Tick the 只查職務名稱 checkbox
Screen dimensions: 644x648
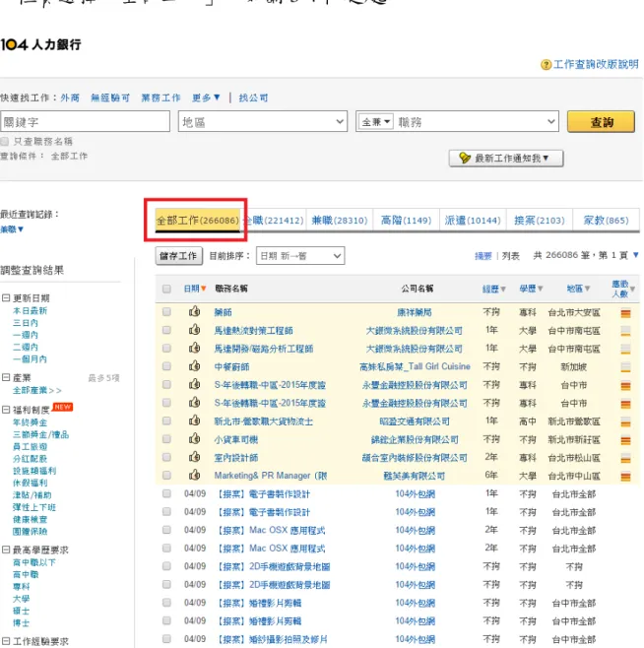pyautogui.click(x=5, y=142)
